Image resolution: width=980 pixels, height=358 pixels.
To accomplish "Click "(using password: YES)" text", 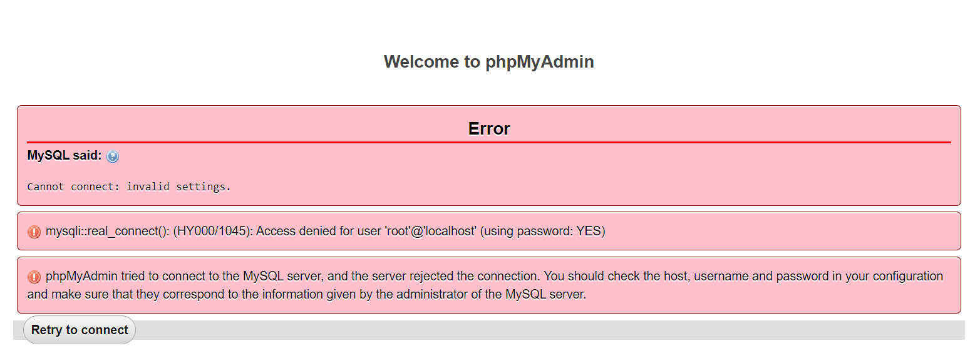I will pos(543,231).
